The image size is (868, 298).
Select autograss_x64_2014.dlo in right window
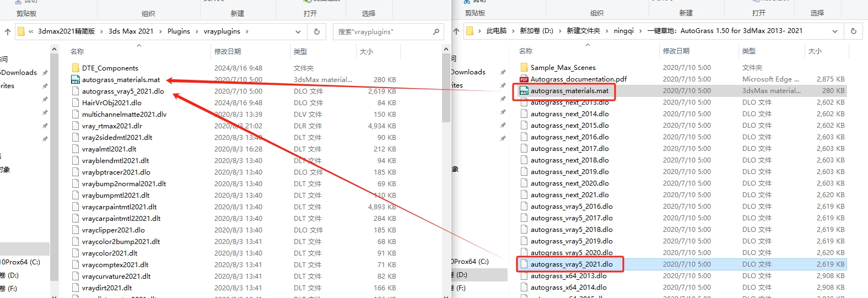pos(569,287)
